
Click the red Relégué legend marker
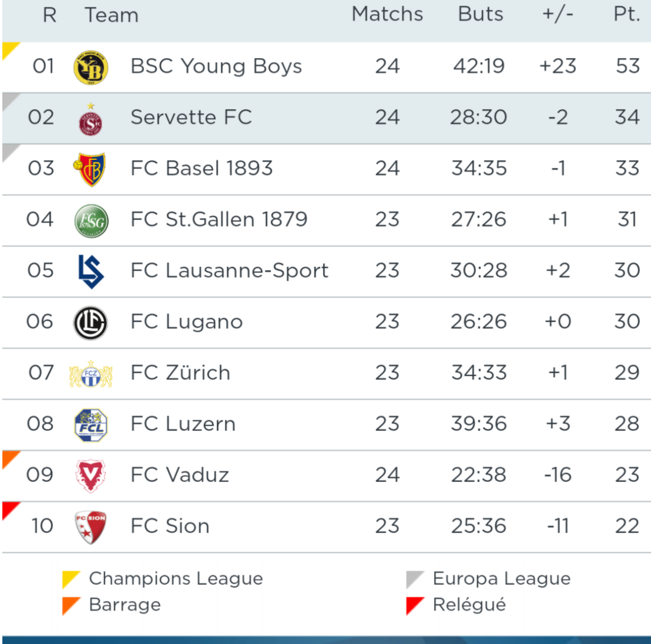pos(414,606)
